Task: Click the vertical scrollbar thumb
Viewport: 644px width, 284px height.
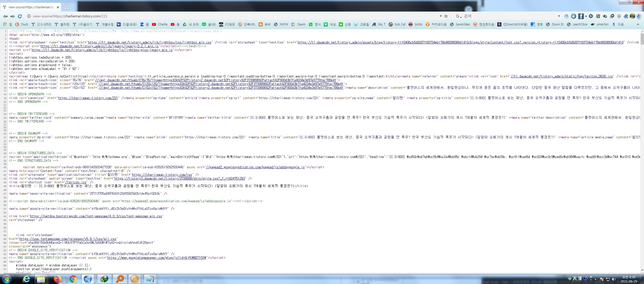Action: (x=642, y=39)
